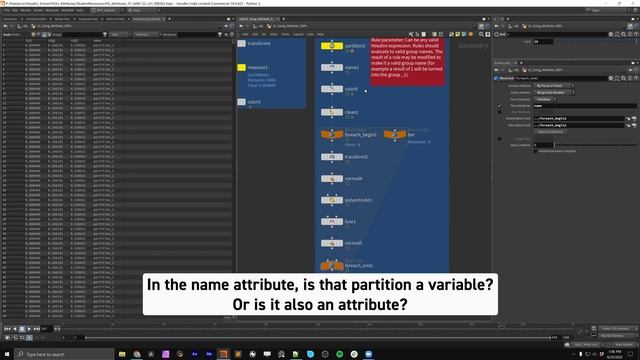Open the Iteration Method dropdown
This screenshot has height=360, width=640.
554,86
